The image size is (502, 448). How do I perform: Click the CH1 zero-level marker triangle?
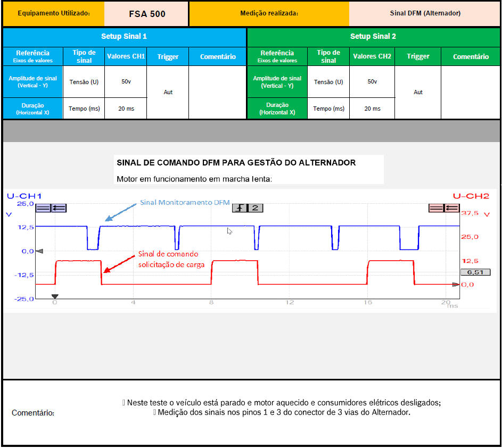click(x=38, y=251)
